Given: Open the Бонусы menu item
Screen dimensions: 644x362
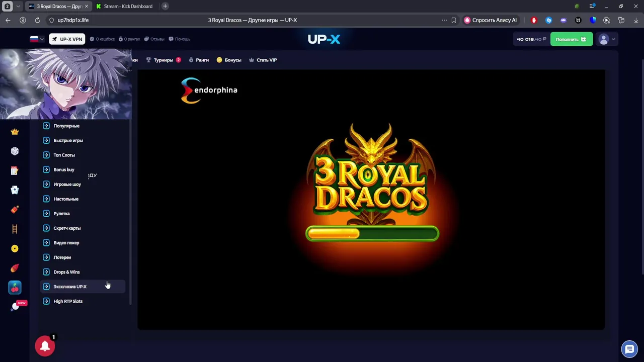Looking at the screenshot, I should (229, 60).
